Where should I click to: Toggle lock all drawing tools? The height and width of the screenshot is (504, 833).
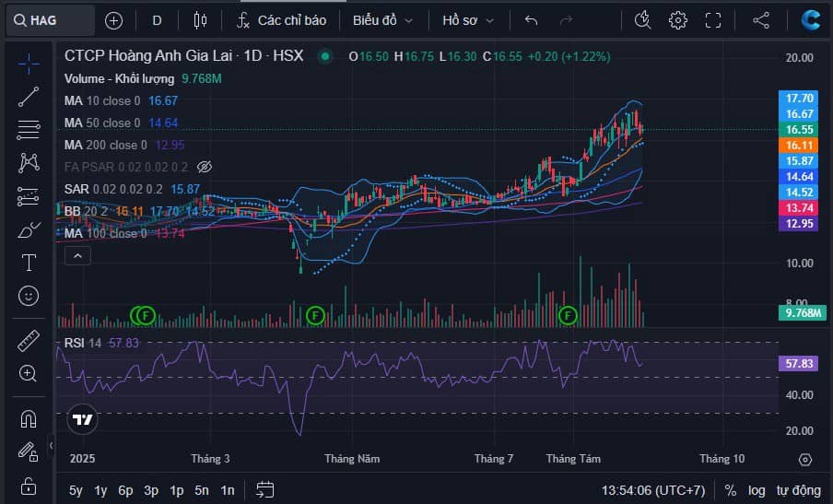tap(29, 486)
